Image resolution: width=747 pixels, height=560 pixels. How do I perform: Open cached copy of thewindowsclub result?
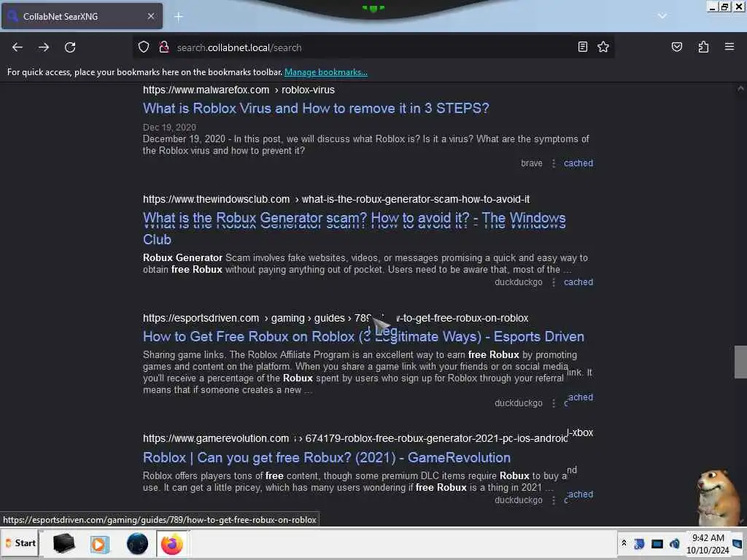click(x=578, y=282)
